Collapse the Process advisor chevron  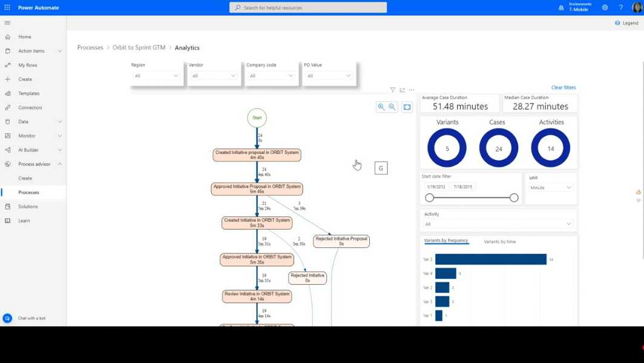coord(59,164)
